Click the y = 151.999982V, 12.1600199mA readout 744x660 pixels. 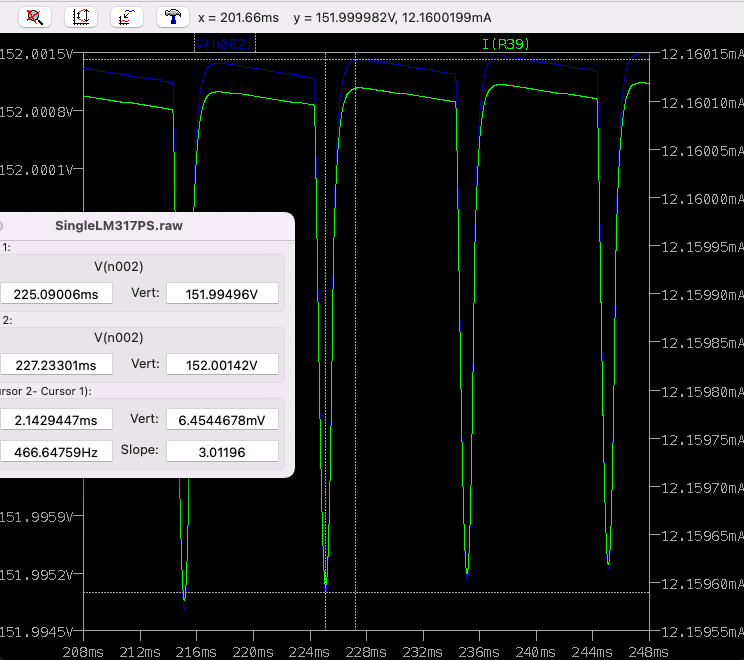tap(392, 18)
